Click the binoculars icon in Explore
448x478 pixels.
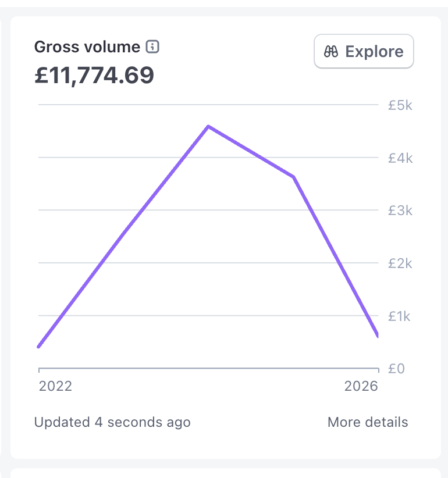point(331,52)
